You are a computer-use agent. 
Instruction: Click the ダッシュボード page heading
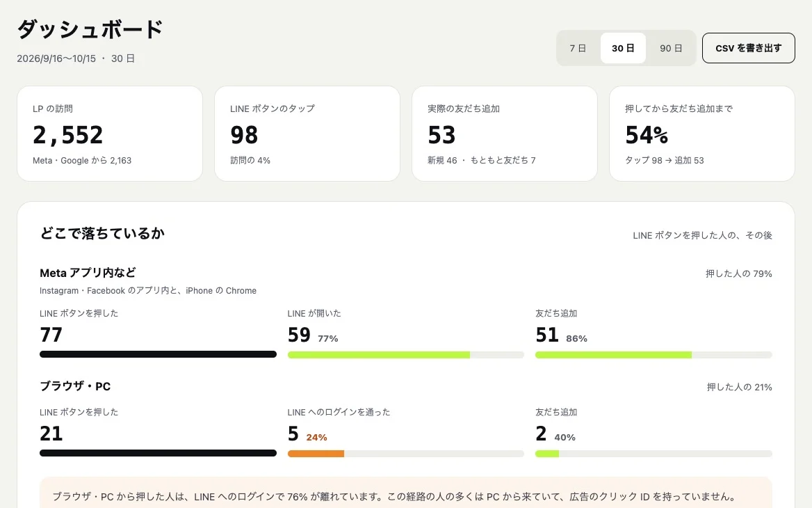90,29
